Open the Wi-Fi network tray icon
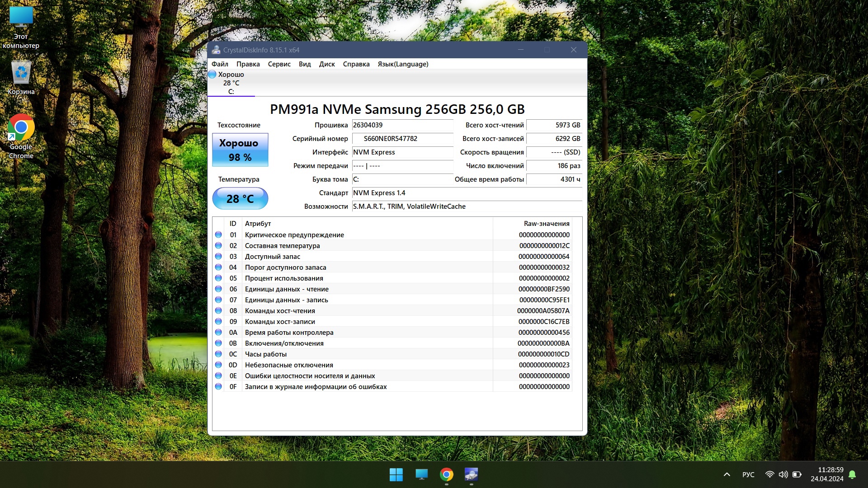This screenshot has height=488, width=868. (x=769, y=474)
